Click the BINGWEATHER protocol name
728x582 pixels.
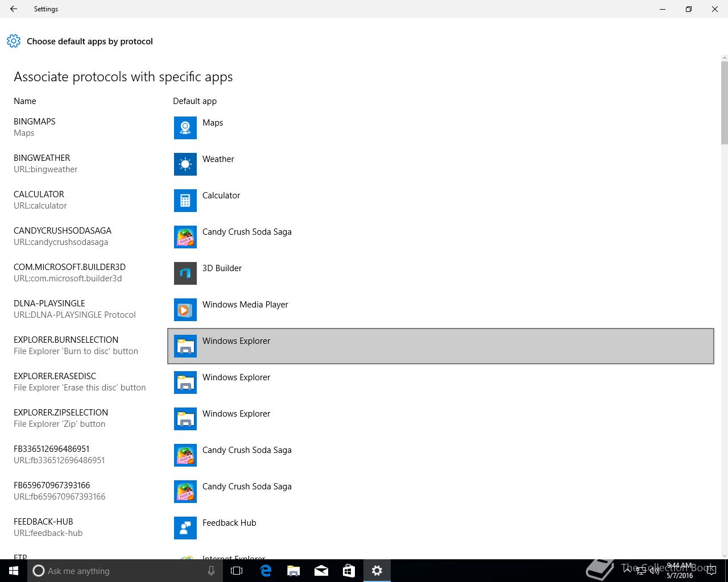point(42,158)
